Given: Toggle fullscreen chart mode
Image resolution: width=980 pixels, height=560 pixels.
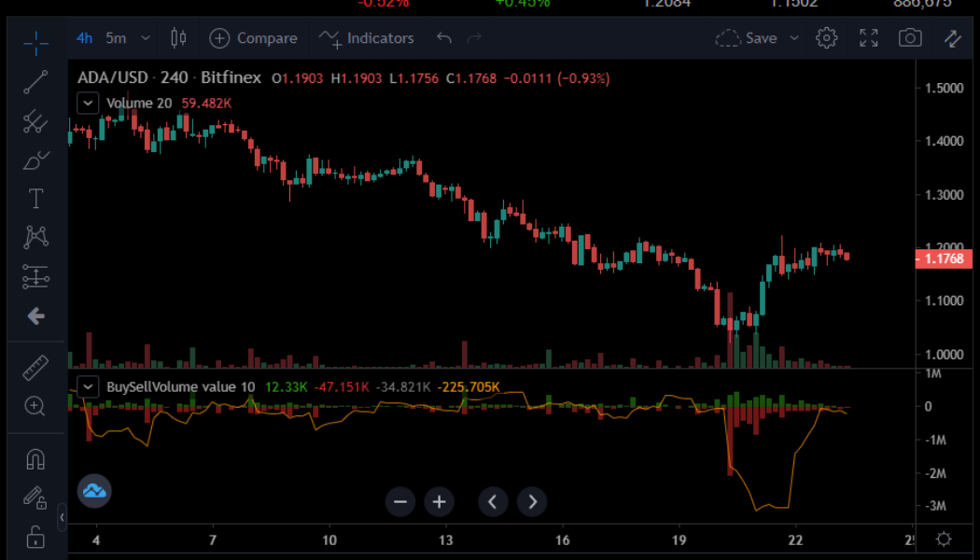Looking at the screenshot, I should tap(868, 38).
